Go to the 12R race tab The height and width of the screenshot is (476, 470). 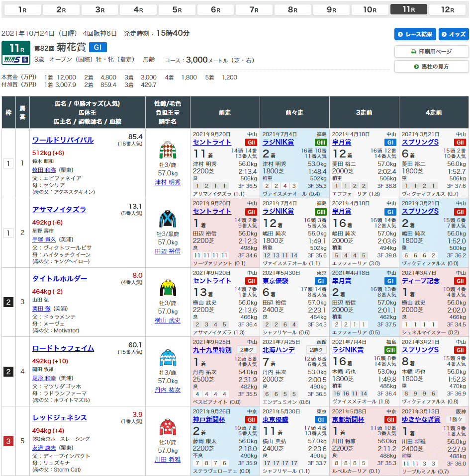(x=447, y=10)
